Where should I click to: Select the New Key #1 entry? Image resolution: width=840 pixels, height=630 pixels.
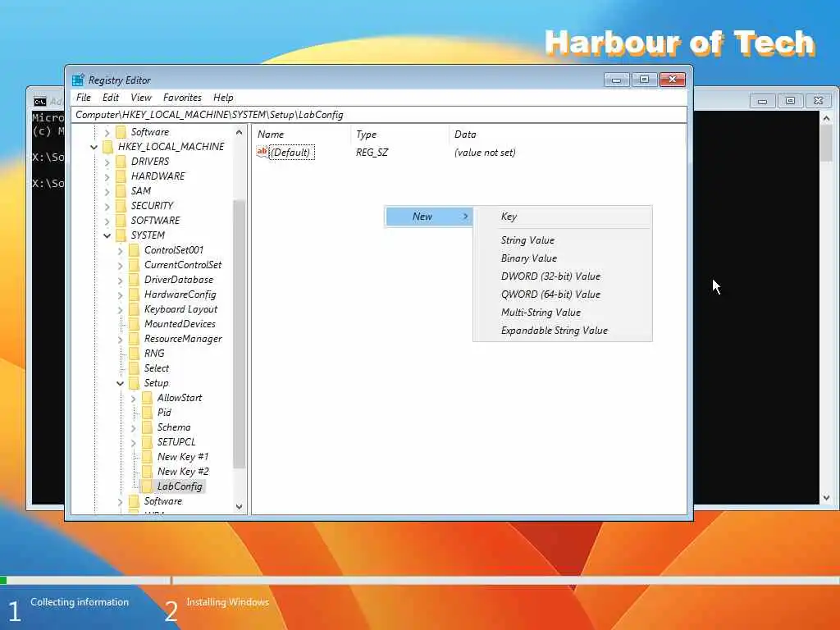click(x=183, y=457)
